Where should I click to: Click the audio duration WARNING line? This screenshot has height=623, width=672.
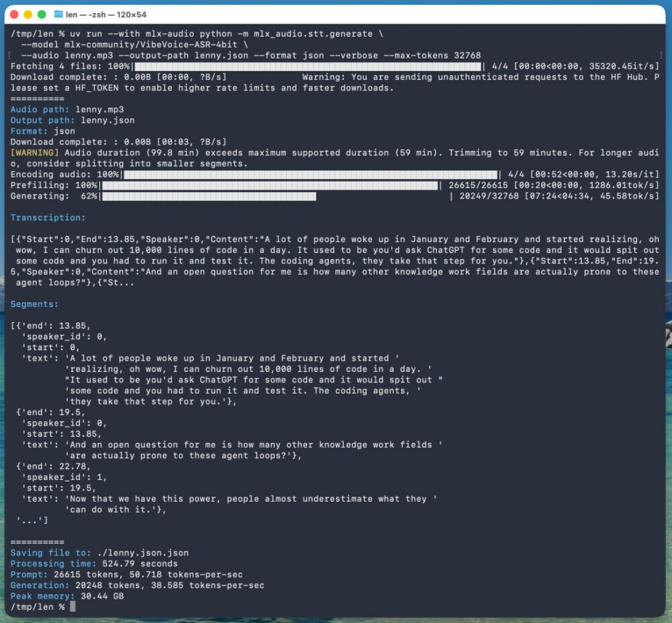pos(262,152)
